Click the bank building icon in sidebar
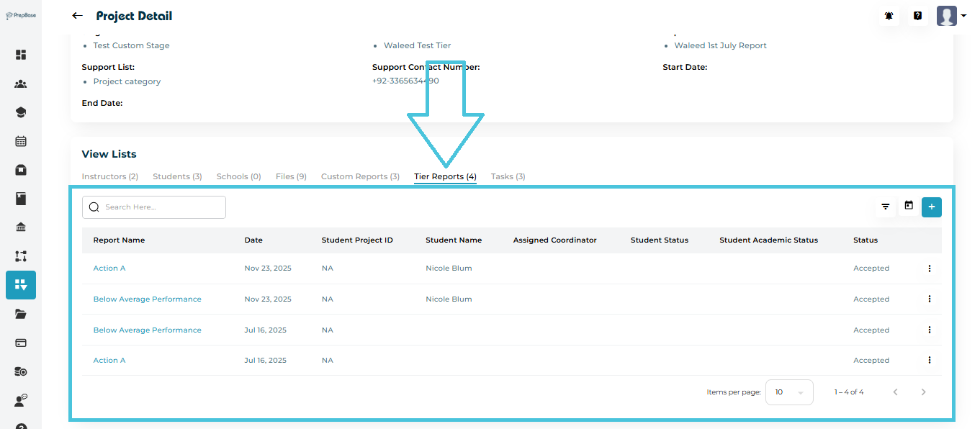980x429 pixels. pos(21,227)
